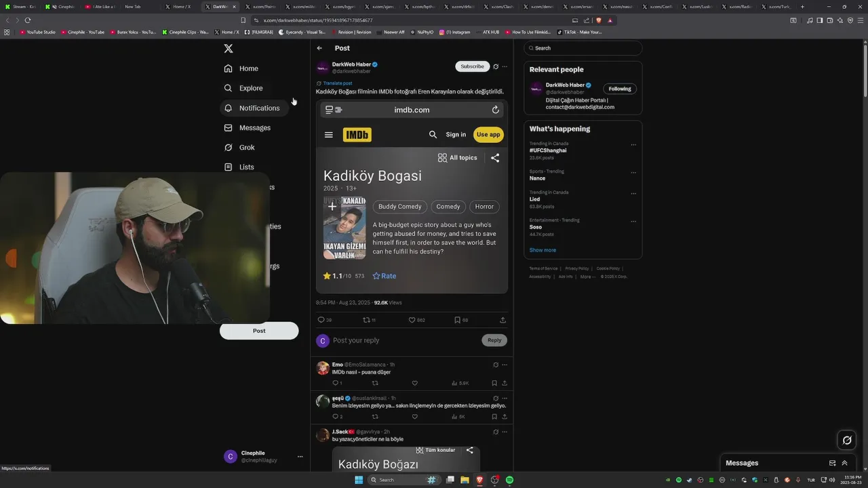Click Show more under What's happening

pos(542,250)
